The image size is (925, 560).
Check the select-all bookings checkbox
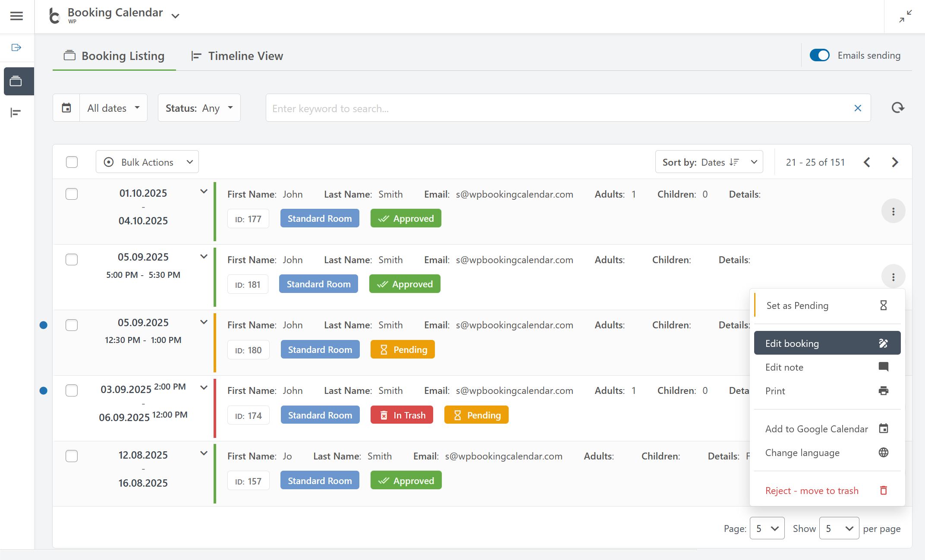pos(72,162)
